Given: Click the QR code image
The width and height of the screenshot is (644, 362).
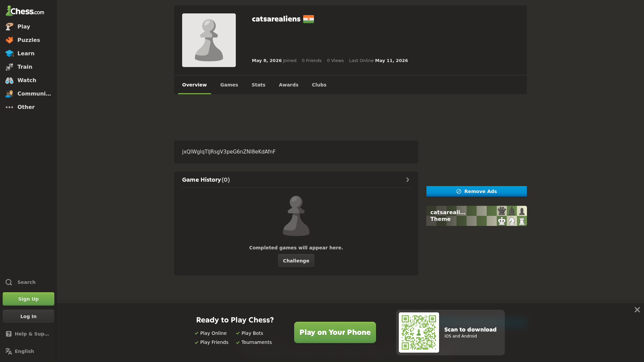Looking at the screenshot, I should point(419,333).
